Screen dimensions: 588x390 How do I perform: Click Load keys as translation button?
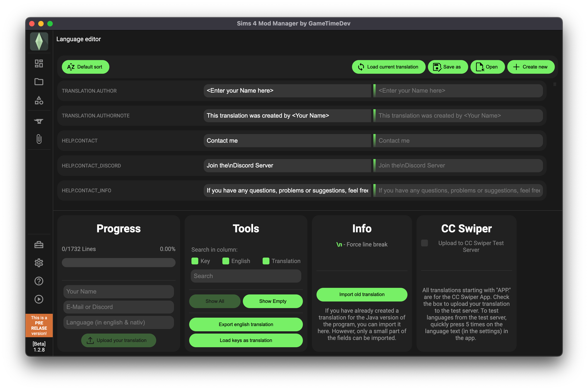246,340
